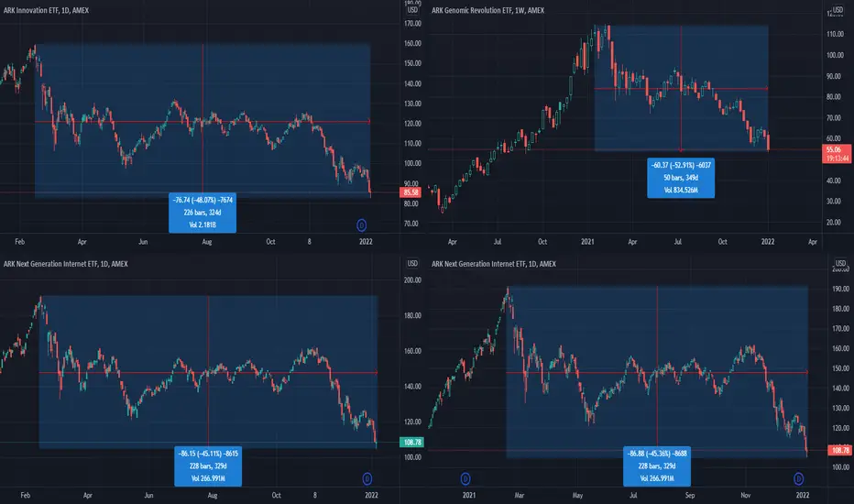Click the 226 bars, 324d text
Viewport: 854px width, 504px height.
tap(203, 213)
